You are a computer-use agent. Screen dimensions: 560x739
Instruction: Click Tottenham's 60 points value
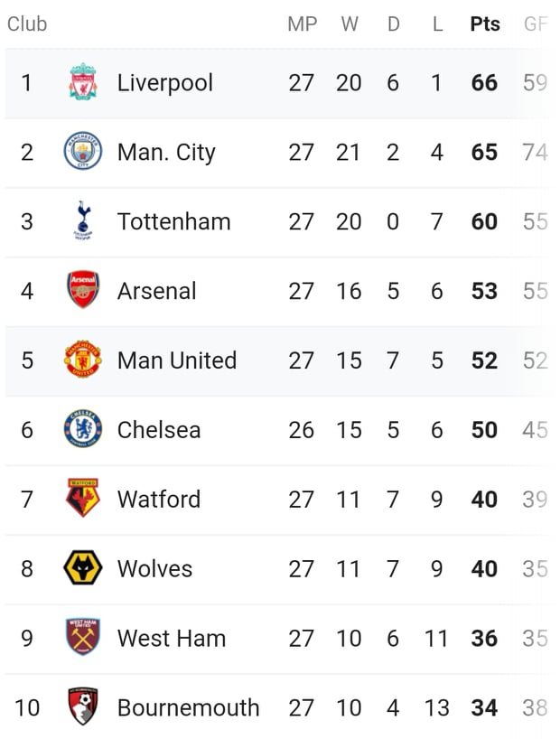click(484, 221)
